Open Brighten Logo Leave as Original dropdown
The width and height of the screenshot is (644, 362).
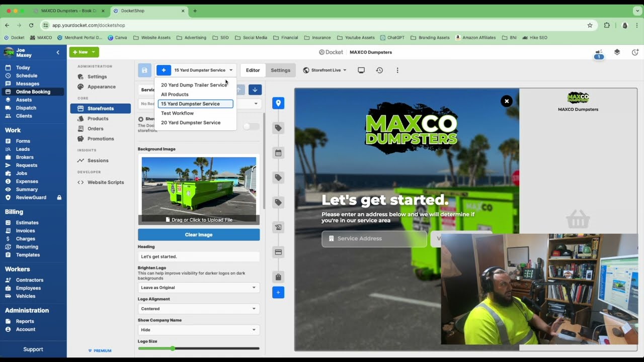click(199, 288)
